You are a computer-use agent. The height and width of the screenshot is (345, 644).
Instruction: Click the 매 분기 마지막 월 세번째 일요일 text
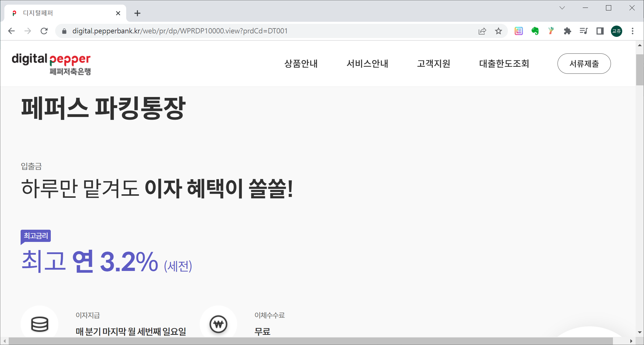click(131, 331)
